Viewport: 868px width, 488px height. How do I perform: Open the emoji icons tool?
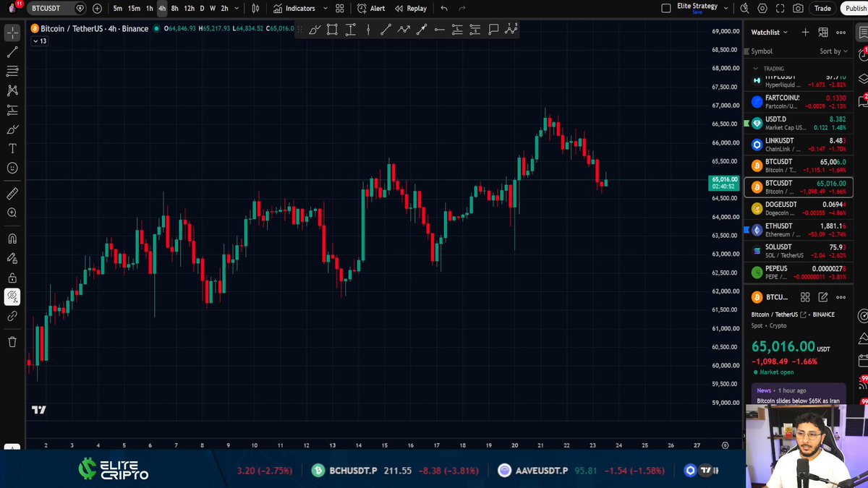[x=12, y=168]
